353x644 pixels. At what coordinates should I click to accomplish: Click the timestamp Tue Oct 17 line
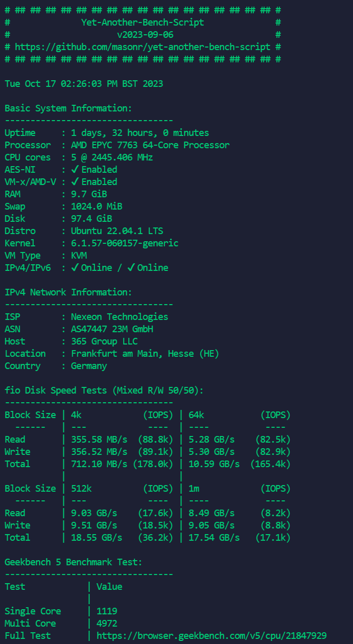click(x=84, y=84)
